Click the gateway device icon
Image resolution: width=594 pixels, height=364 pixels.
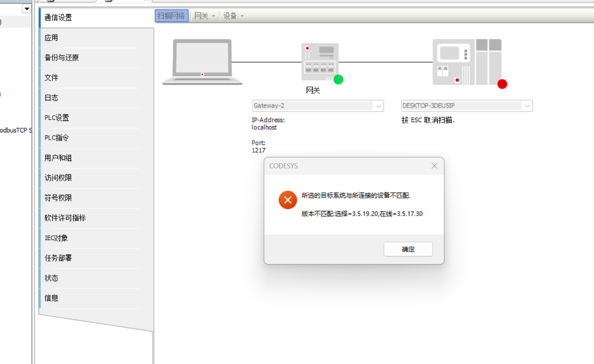pyautogui.click(x=319, y=61)
